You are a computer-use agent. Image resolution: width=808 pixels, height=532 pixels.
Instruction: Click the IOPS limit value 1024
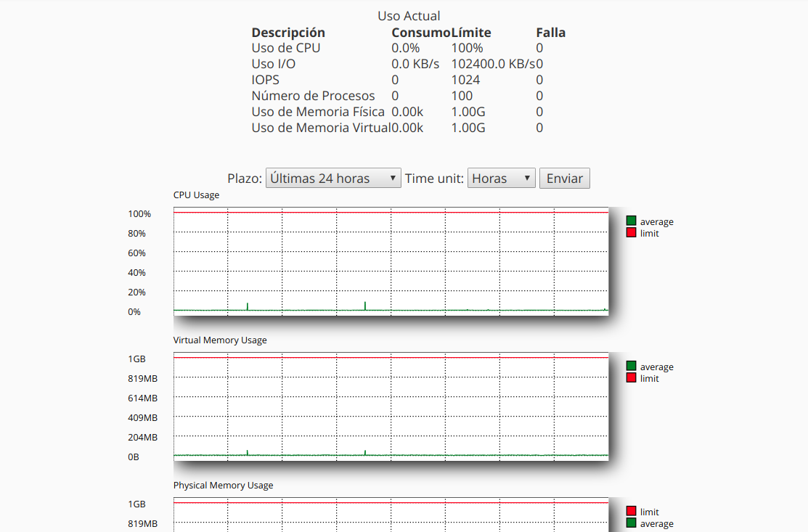(x=465, y=81)
